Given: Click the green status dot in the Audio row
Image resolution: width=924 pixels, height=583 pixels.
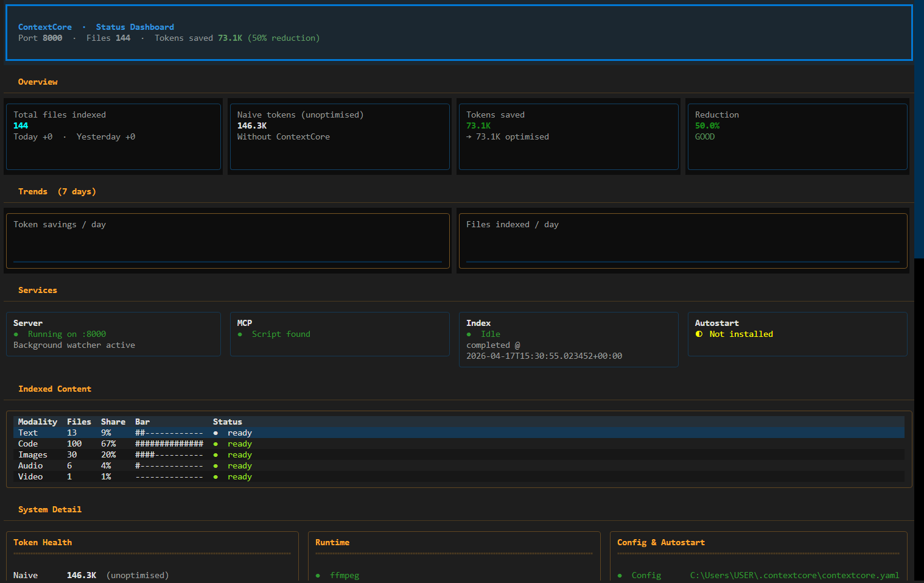Looking at the screenshot, I should 215,466.
